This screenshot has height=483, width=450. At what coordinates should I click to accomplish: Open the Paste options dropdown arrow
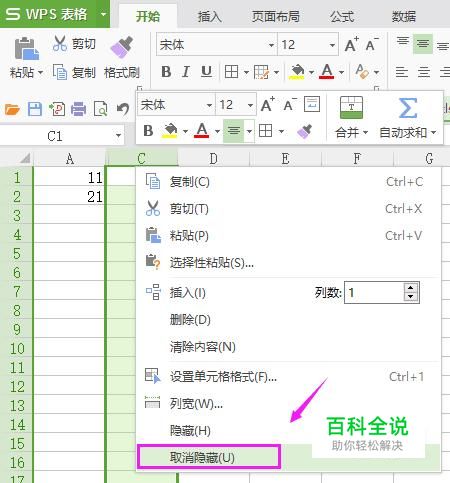click(40, 72)
